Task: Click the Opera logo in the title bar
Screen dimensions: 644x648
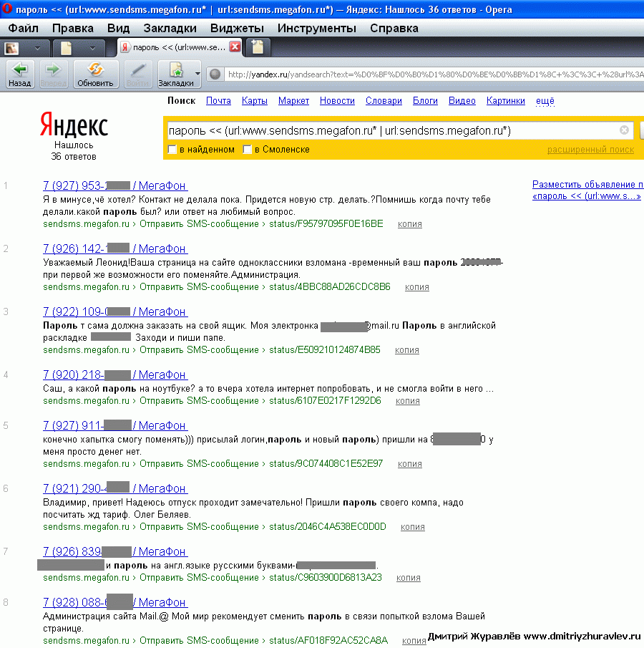Action: [x=7, y=9]
